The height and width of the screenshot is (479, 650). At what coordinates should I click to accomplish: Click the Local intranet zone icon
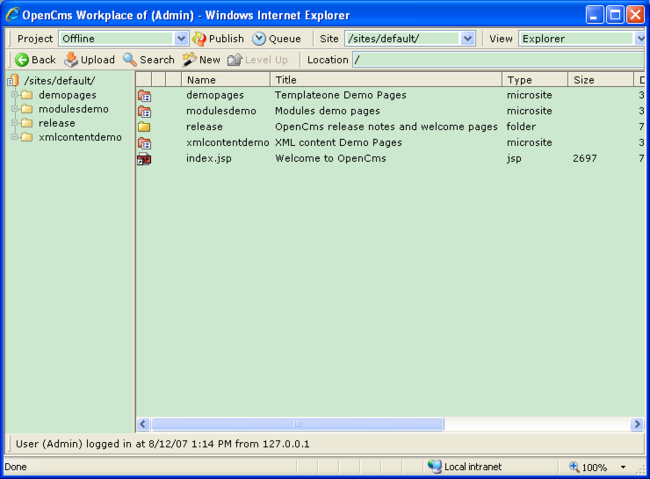click(434, 467)
